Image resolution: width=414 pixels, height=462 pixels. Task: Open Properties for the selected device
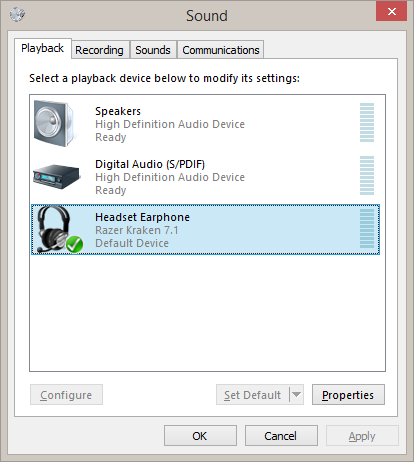pyautogui.click(x=348, y=395)
